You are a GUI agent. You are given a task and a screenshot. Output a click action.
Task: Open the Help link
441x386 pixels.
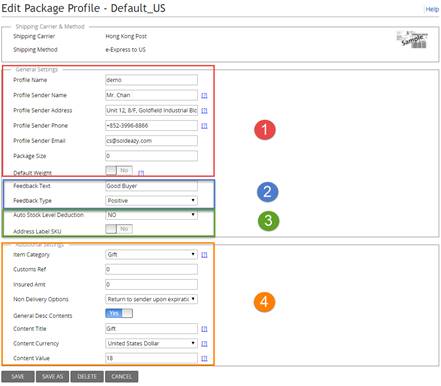432,9
